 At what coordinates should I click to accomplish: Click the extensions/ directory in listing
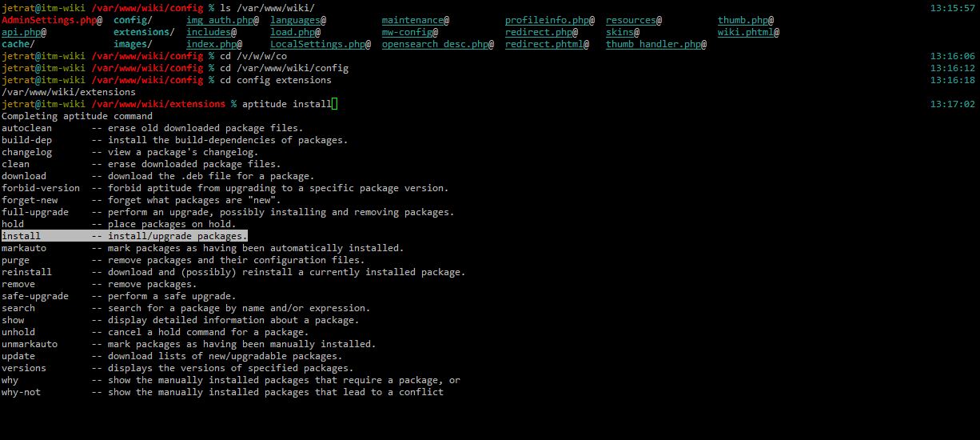(144, 32)
